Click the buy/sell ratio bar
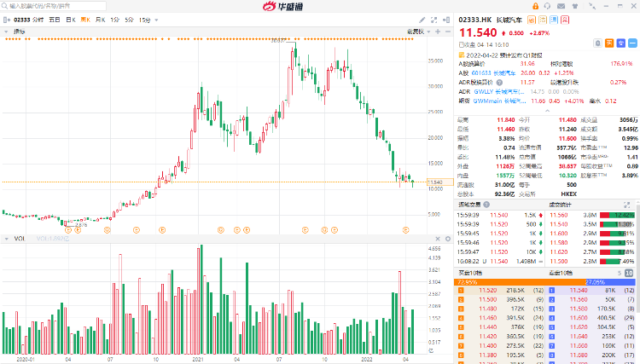This screenshot has height=364, width=640. (x=546, y=280)
